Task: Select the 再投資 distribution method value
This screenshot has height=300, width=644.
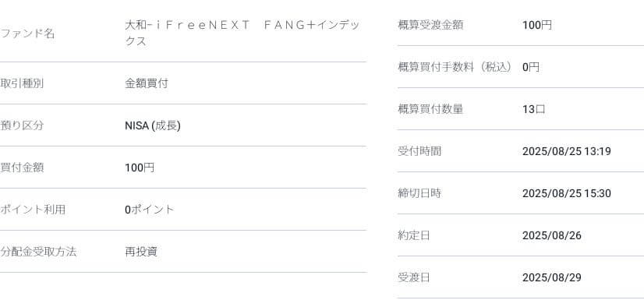Action: click(141, 252)
